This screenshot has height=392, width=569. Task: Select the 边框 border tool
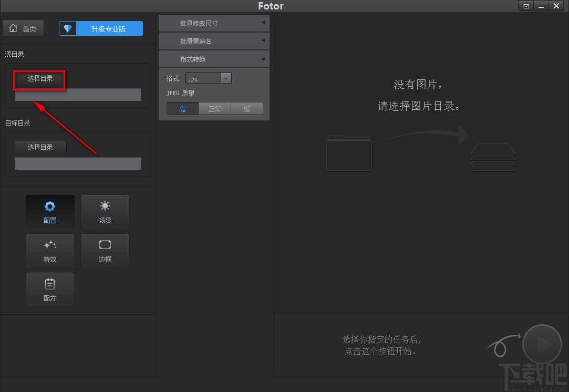pyautogui.click(x=105, y=250)
